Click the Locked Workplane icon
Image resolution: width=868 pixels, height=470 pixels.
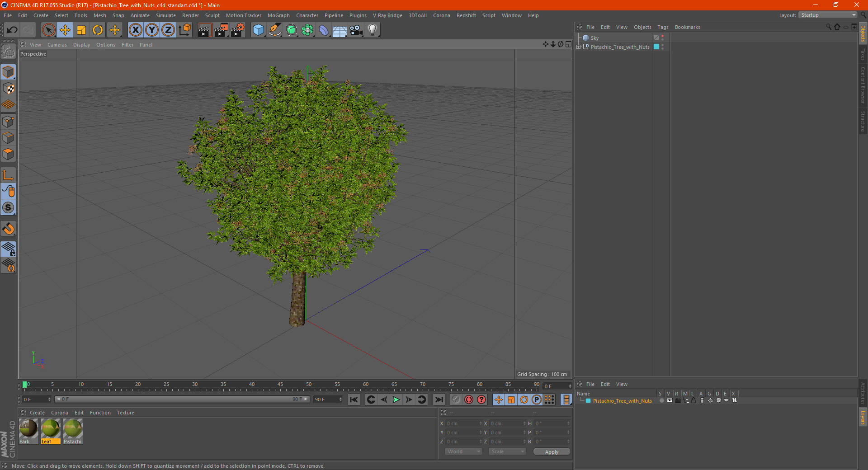pyautogui.click(x=8, y=249)
